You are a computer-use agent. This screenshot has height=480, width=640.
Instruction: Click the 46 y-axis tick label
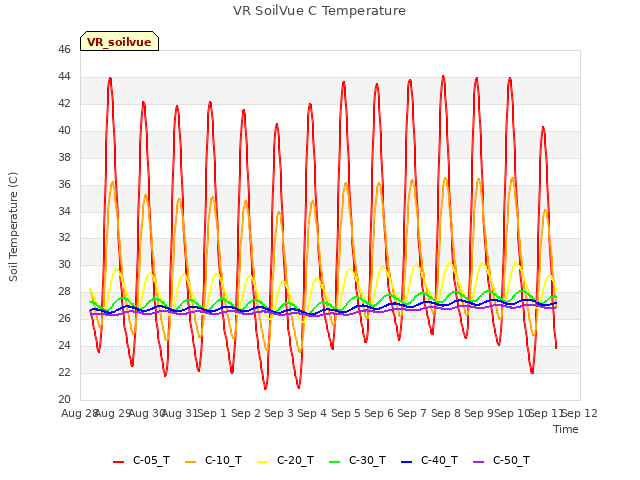pos(64,50)
